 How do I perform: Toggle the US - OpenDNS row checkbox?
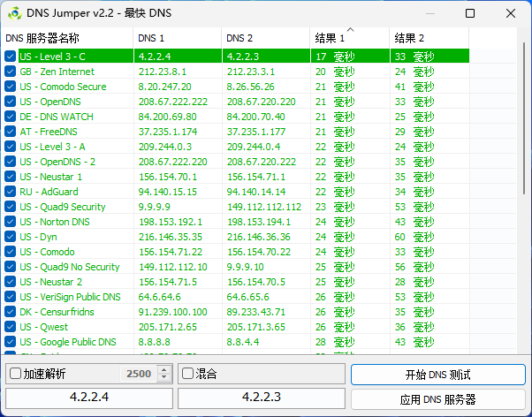[11, 102]
